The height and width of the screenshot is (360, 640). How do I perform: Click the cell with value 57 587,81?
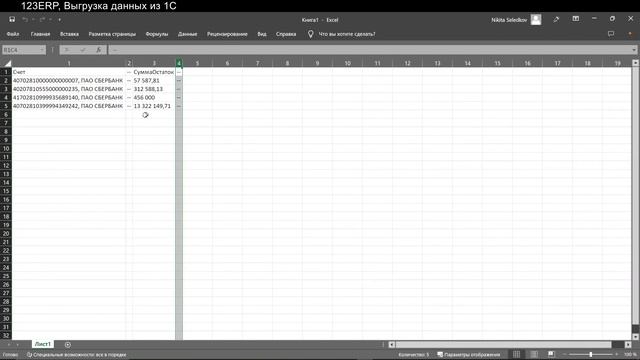153,80
